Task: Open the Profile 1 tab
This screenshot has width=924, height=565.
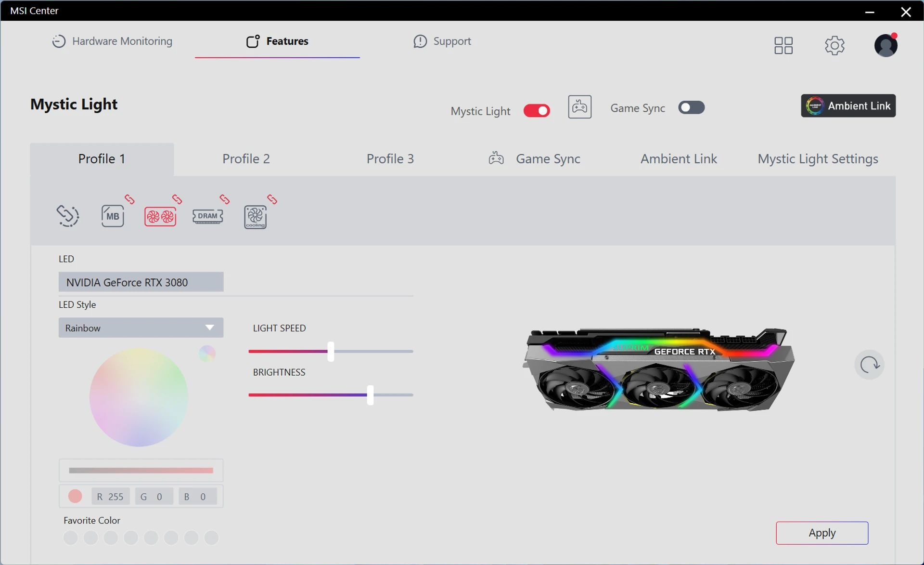Action: click(102, 159)
